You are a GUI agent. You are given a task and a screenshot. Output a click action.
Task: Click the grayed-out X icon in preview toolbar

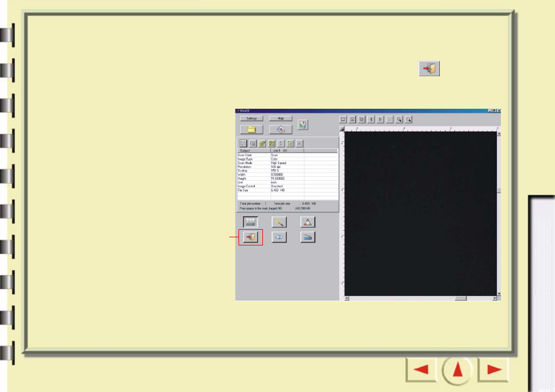pos(390,120)
